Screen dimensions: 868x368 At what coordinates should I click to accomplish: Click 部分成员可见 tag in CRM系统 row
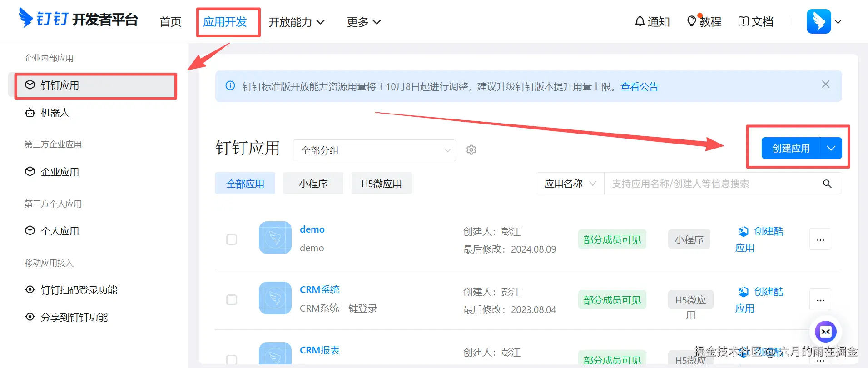point(612,300)
